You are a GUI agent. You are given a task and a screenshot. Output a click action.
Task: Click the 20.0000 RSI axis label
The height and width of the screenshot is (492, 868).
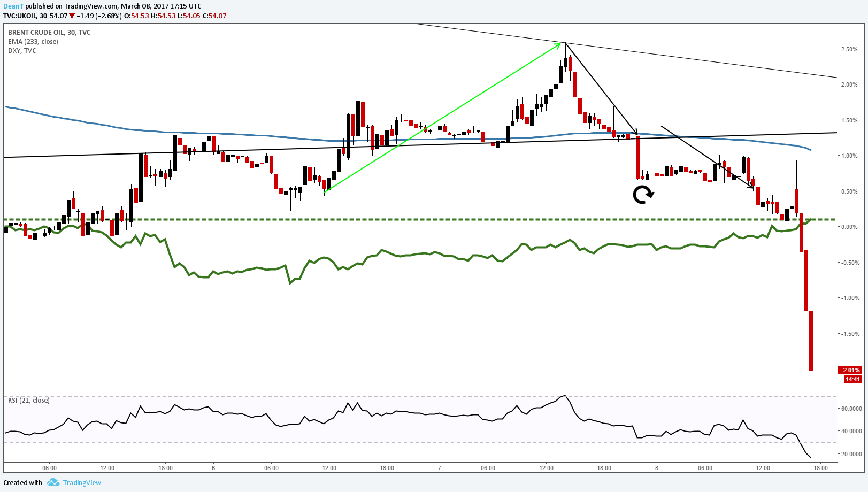coord(851,454)
